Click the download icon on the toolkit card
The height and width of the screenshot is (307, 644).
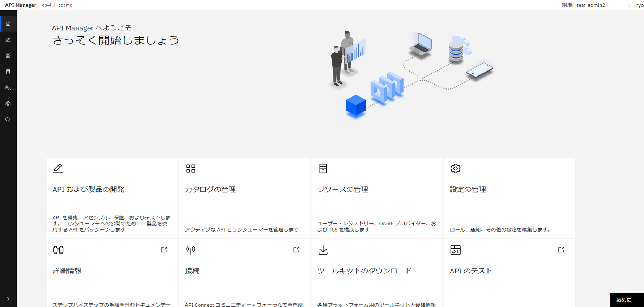[x=323, y=250]
